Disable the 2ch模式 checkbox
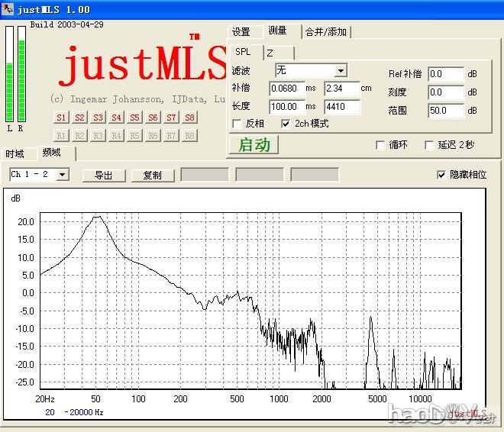 pos(286,124)
